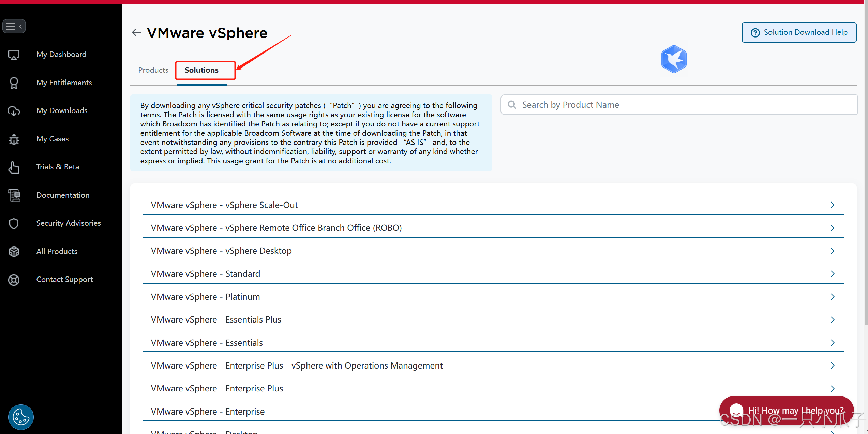Viewport: 868px width, 434px height.
Task: Click the My Dashboard monitor icon
Action: click(14, 55)
